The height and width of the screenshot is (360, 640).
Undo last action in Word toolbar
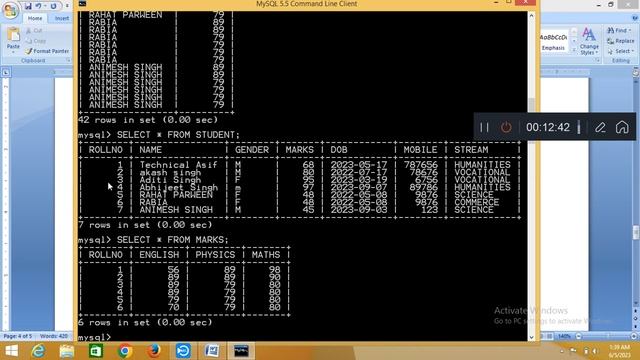[38, 6]
